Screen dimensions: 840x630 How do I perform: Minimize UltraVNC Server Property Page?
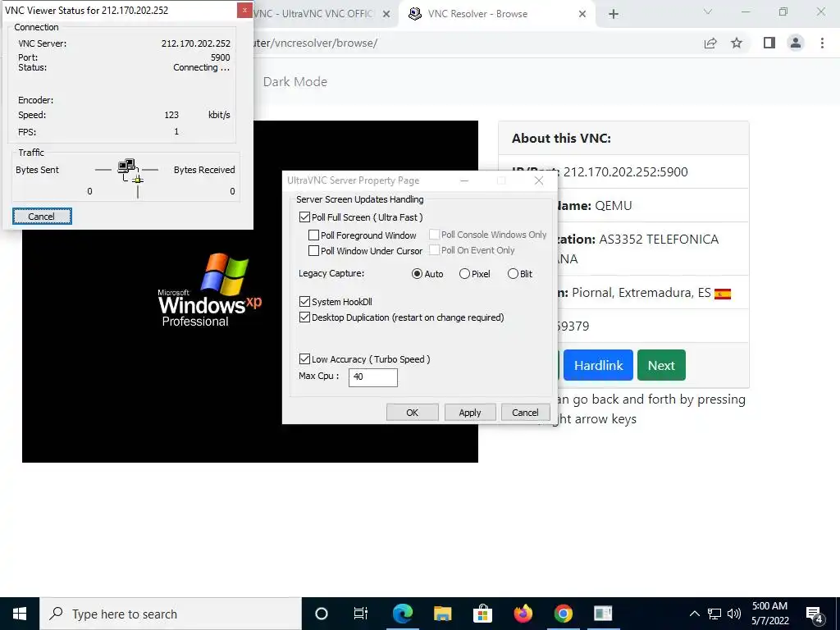[464, 180]
